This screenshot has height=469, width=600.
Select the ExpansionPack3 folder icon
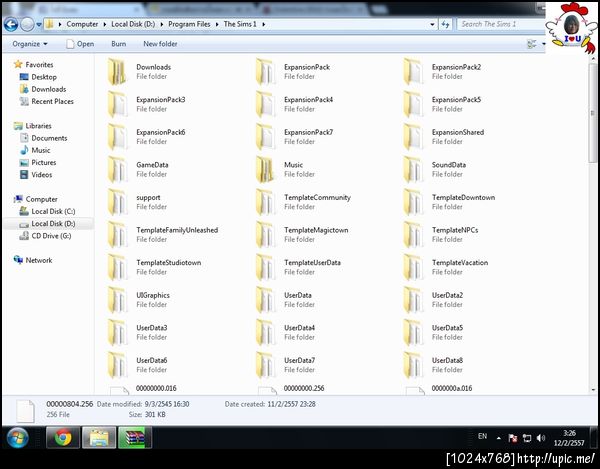coord(117,104)
